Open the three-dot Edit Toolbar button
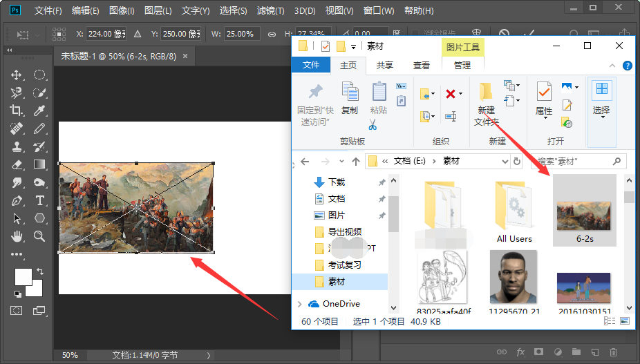Image resolution: width=640 pixels, height=364 pixels. pos(17,254)
